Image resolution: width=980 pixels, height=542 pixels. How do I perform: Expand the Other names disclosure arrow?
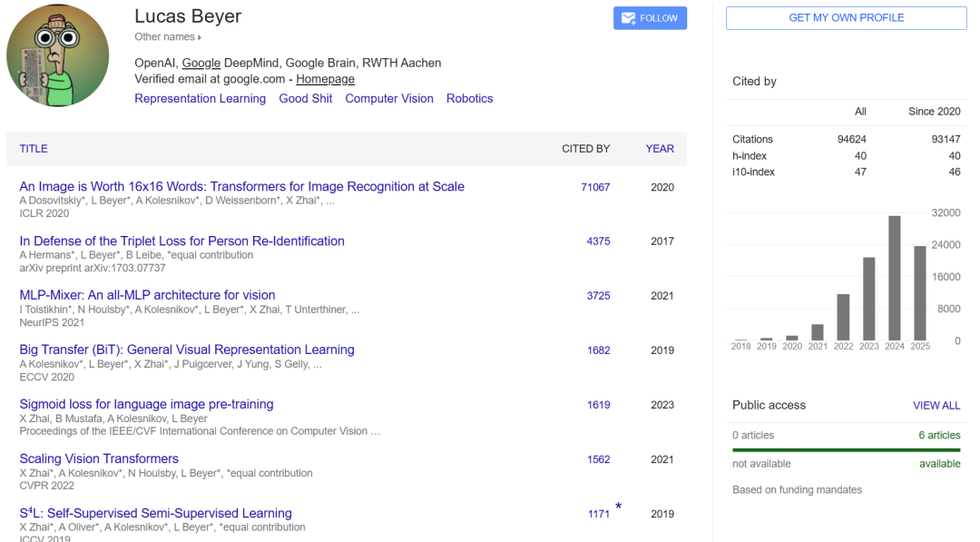pyautogui.click(x=200, y=37)
